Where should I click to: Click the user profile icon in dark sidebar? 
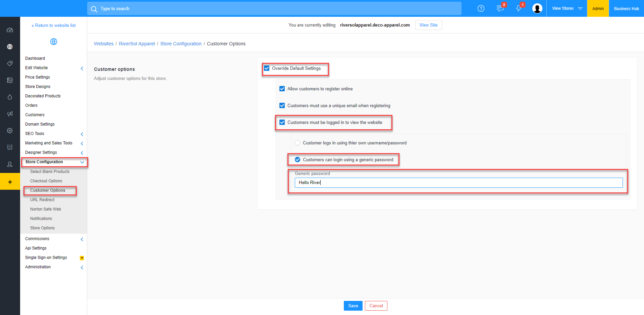click(x=10, y=164)
